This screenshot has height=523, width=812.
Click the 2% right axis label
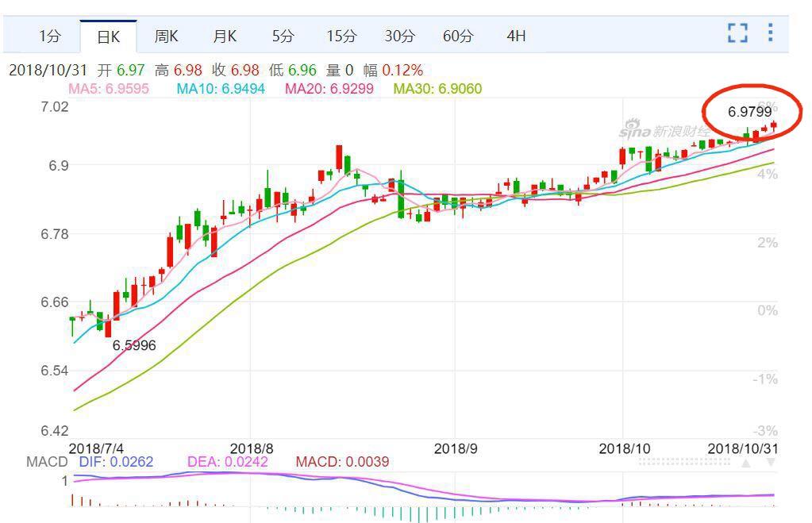(x=768, y=242)
